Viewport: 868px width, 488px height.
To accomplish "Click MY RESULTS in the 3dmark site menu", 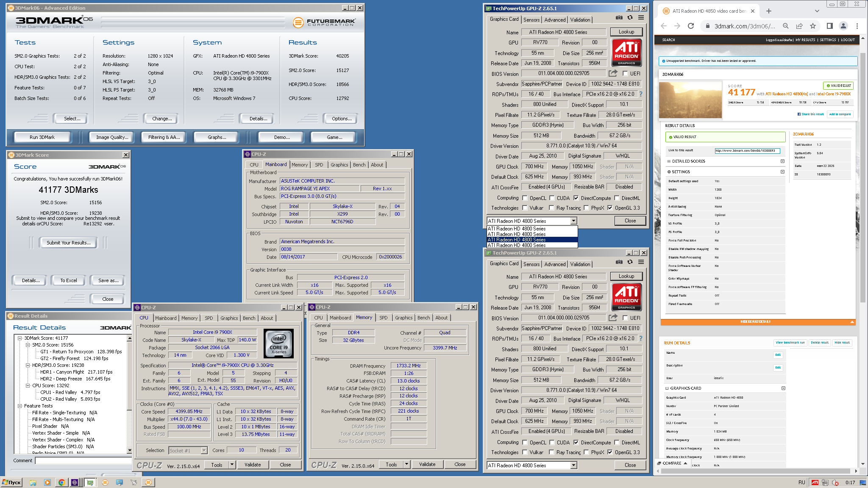I will (805, 40).
